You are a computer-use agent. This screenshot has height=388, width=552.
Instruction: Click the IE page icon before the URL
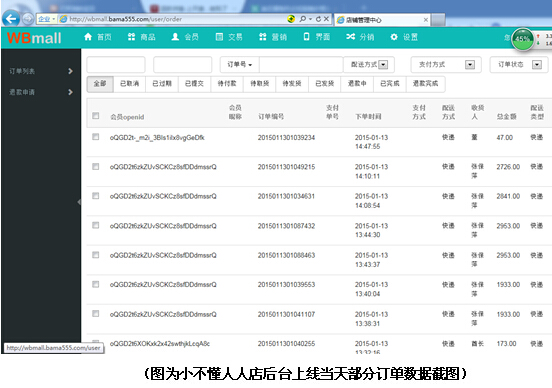point(63,19)
